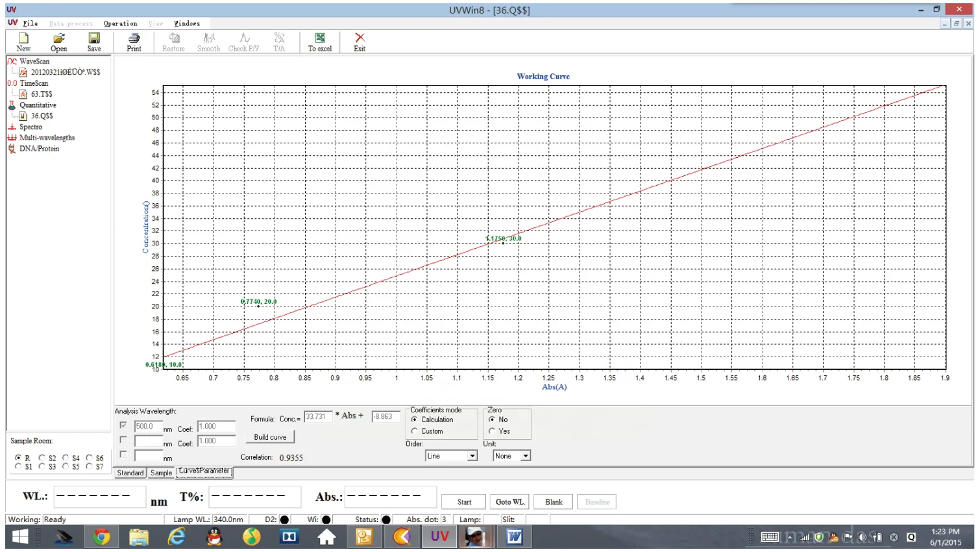Screen dimensions: 980x552
Task: Launch Google Chrome from the taskbar
Action: 101,537
